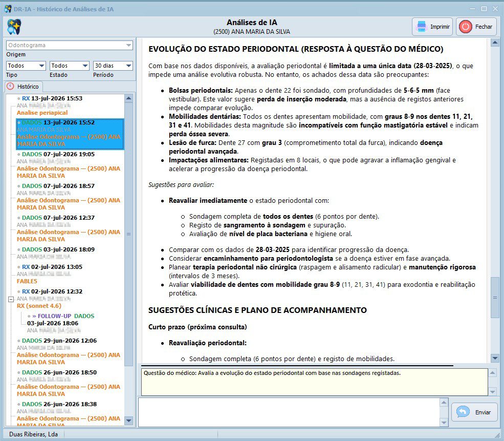Image resolution: width=504 pixels, height=441 pixels.
Task: Click reply input scroll up arrow
Action: (444, 403)
